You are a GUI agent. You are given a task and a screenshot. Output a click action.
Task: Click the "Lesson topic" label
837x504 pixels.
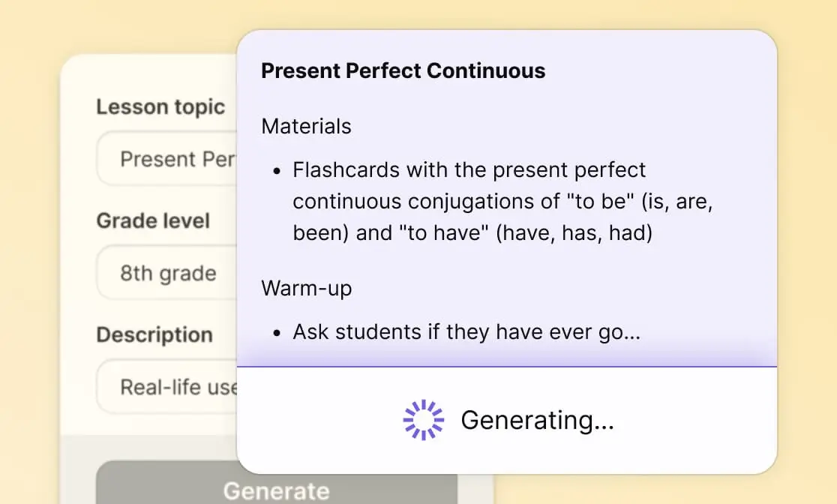pos(160,106)
